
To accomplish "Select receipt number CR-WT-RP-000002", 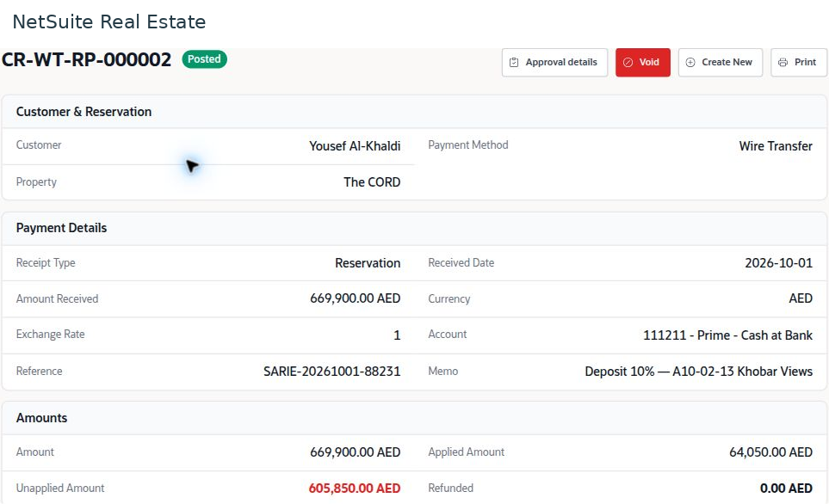I will pos(87,59).
